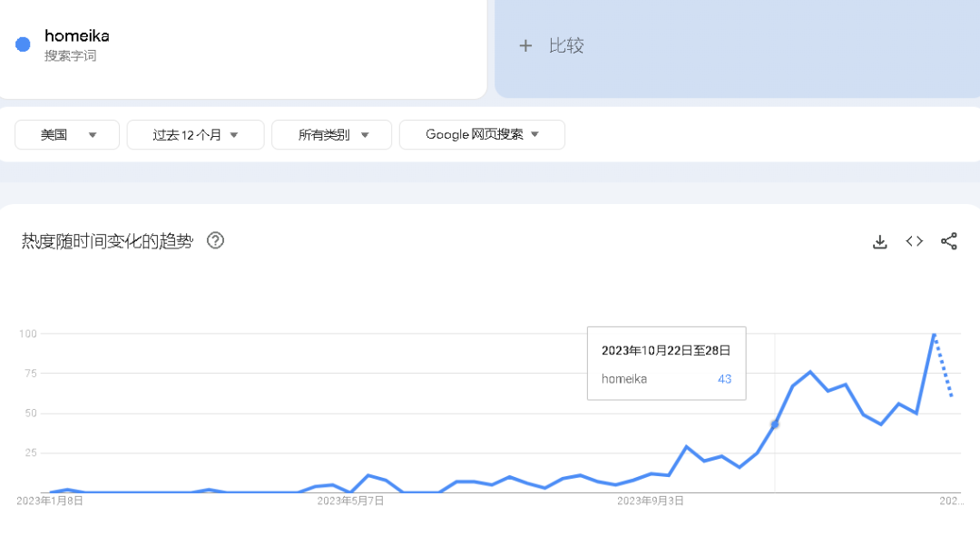The image size is (980, 545).
Task: Click the 2023年5月7日 axis label
Action: [x=350, y=500]
